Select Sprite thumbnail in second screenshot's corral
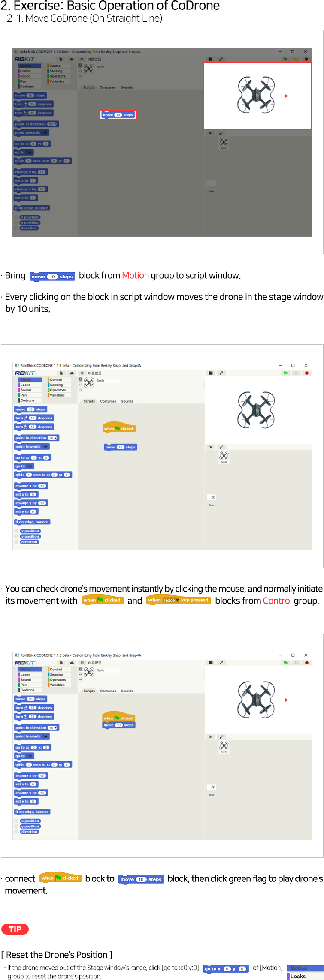Viewport: 324px width, 980px height. pyautogui.click(x=224, y=457)
